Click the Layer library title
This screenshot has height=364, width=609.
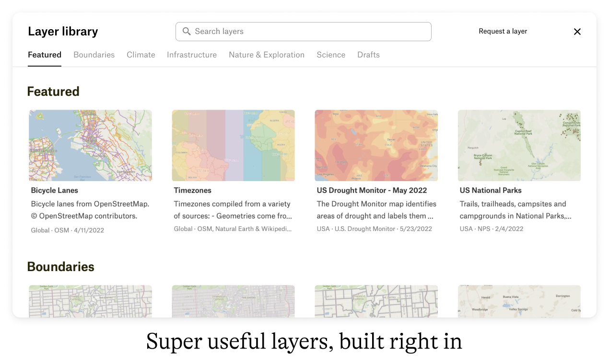point(63,32)
